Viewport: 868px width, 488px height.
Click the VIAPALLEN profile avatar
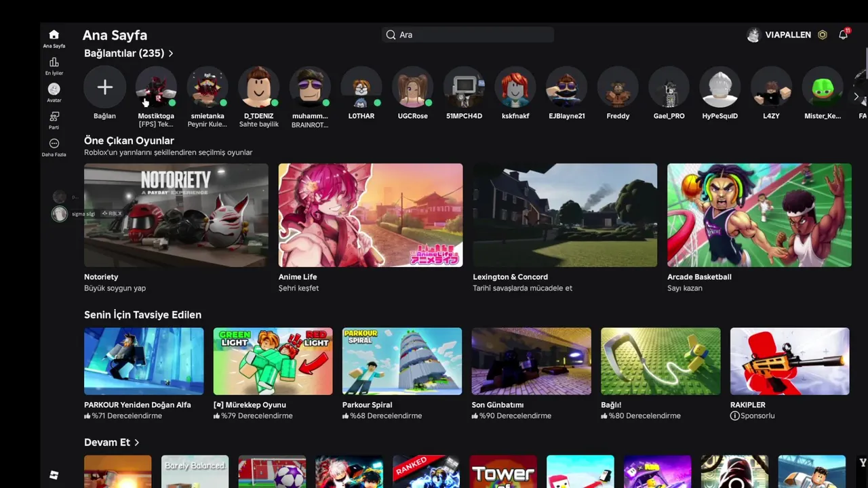(x=753, y=35)
